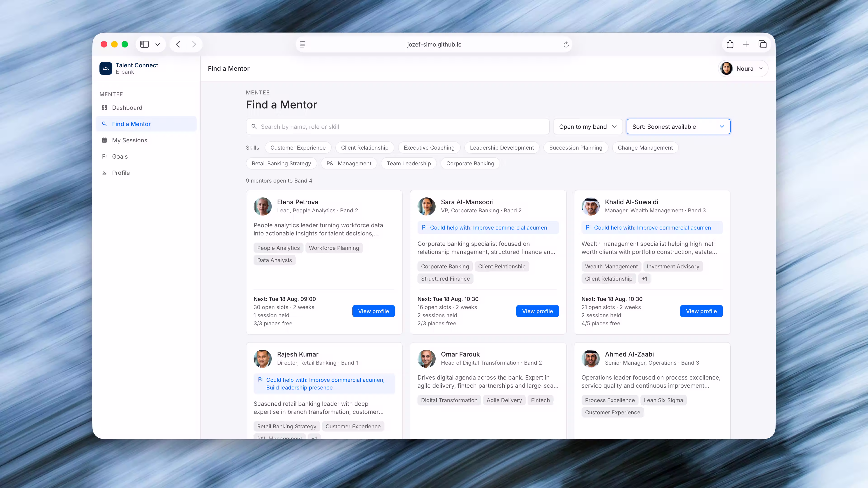The height and width of the screenshot is (488, 868).
Task: Add a new tab with the plus icon
Action: coord(746,44)
